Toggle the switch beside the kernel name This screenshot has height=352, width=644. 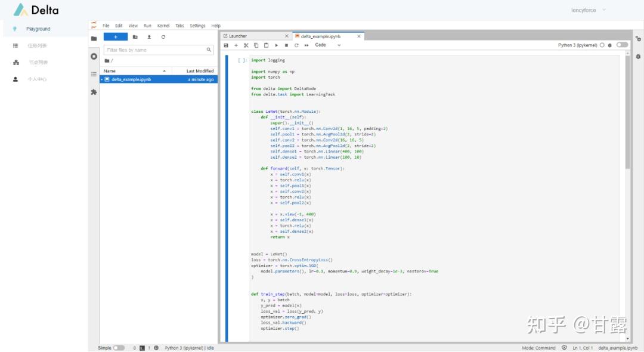click(622, 45)
